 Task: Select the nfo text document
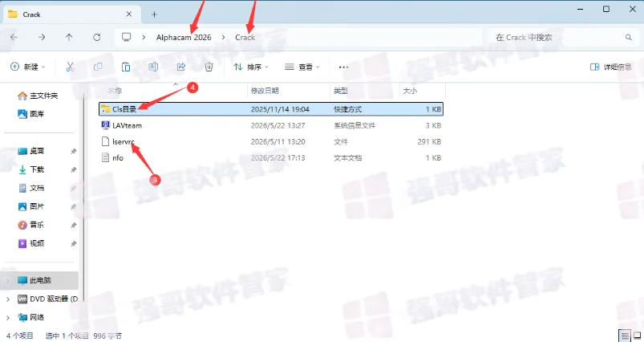click(x=271, y=158)
